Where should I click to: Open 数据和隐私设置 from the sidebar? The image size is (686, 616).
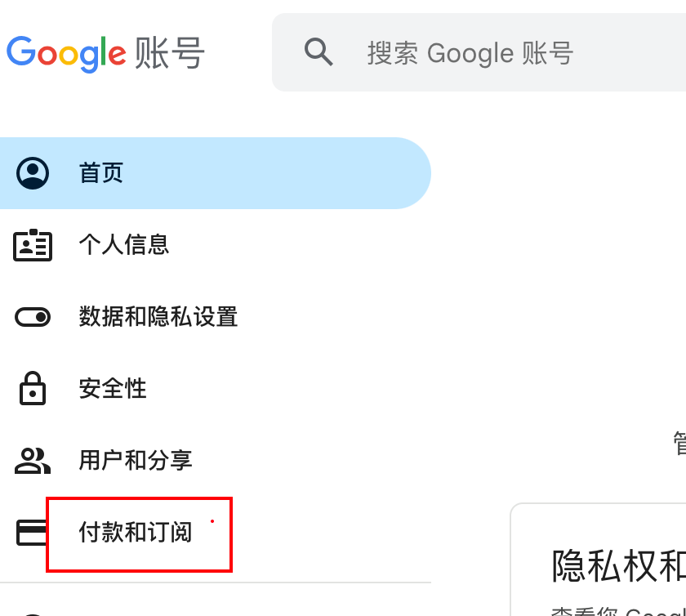pos(158,316)
